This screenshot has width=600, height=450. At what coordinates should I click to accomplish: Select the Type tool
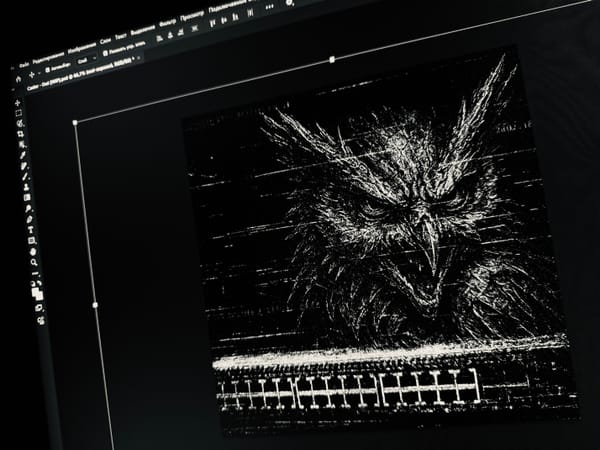pos(31,230)
